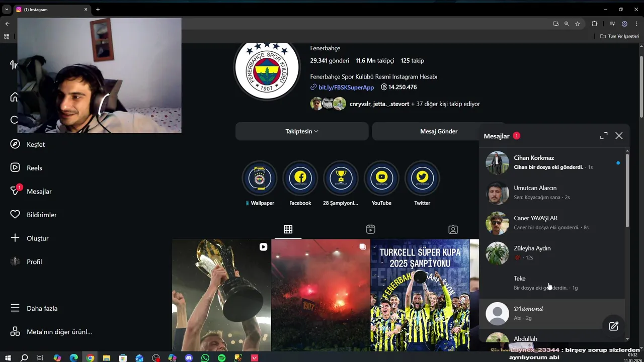Image resolution: width=644 pixels, height=362 pixels.
Task: Open the 125 takip following list
Action: pyautogui.click(x=412, y=61)
